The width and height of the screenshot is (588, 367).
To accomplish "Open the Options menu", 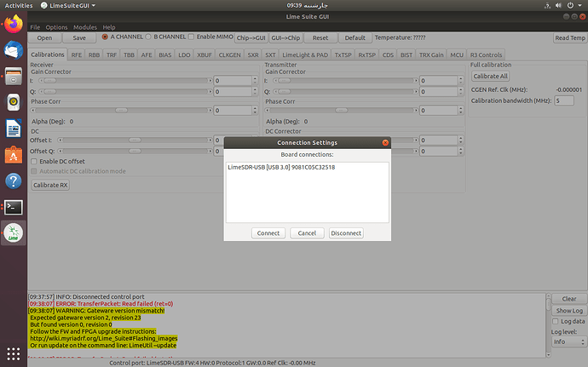I will pyautogui.click(x=56, y=27).
